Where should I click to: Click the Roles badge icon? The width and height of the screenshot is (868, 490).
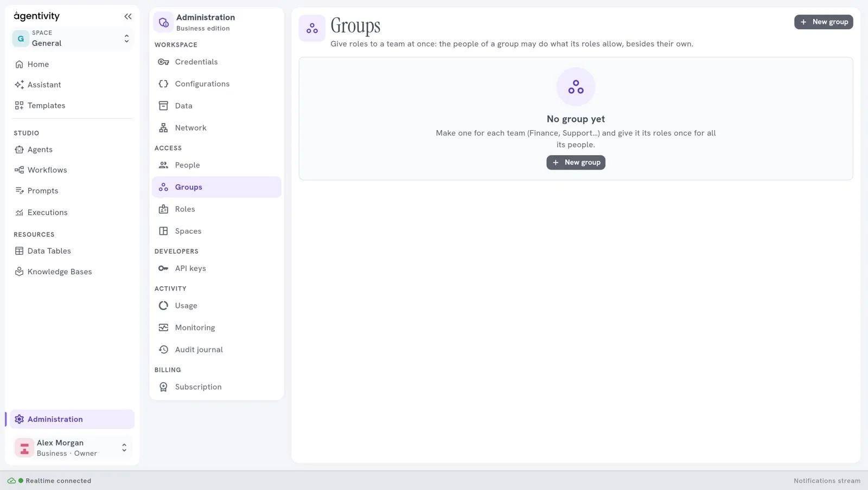[x=163, y=209]
